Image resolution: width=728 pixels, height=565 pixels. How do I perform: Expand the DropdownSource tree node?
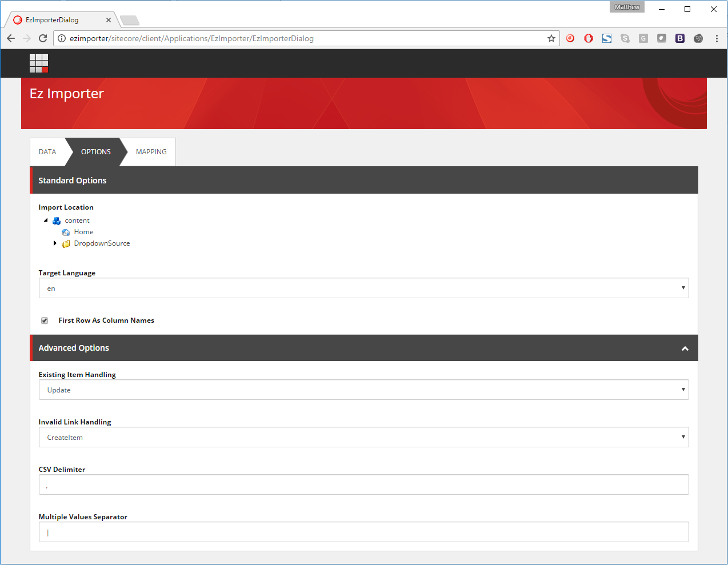(55, 243)
